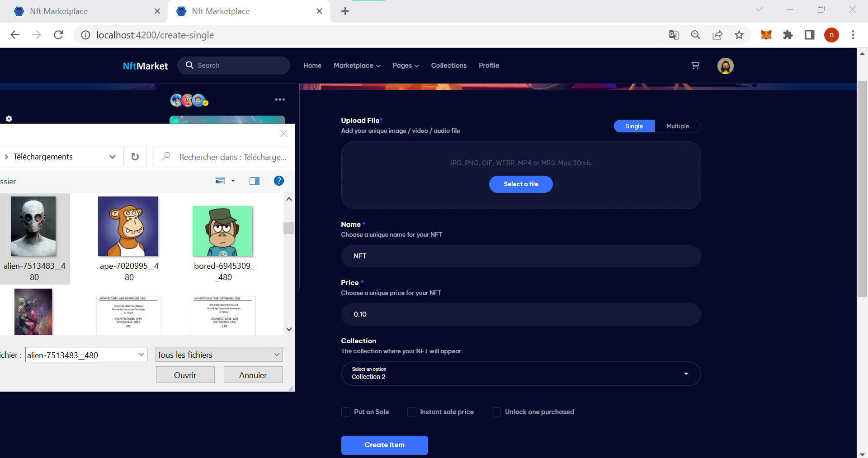Click the search magnifier in the NftMarket search bar

[190, 65]
